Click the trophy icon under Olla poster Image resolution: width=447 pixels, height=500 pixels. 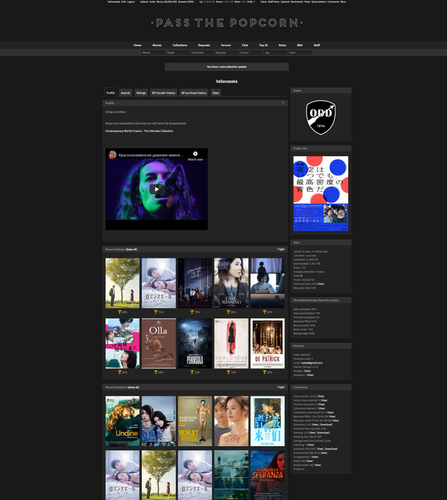[156, 372]
